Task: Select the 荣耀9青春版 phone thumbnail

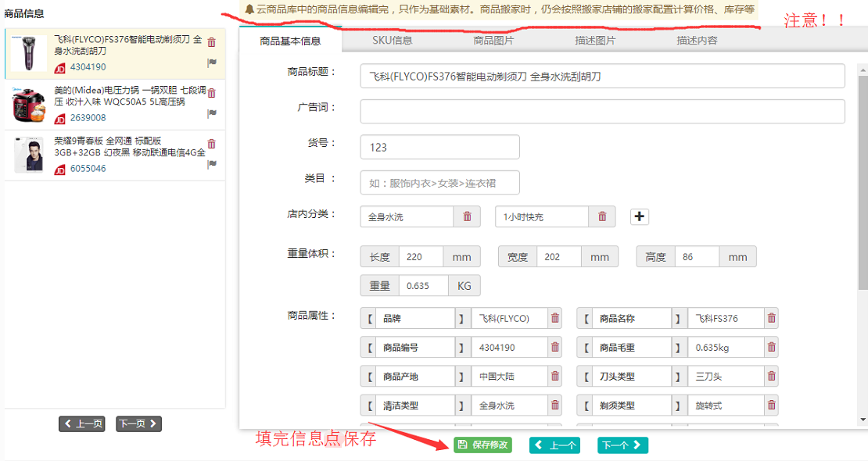Action: 29,155
